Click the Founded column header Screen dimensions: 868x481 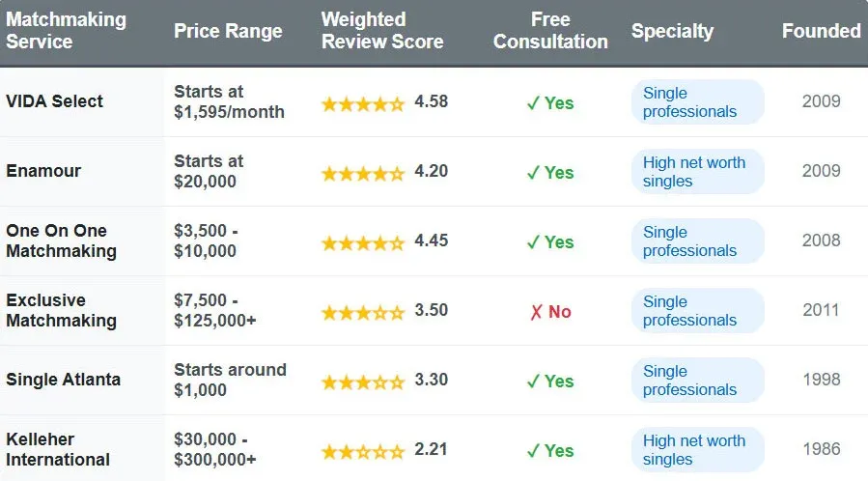pos(821,31)
